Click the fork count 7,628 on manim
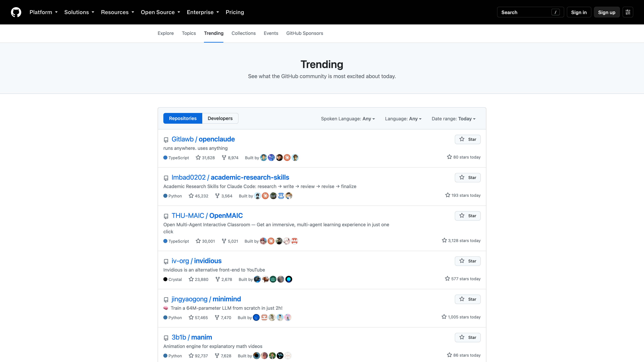Image resolution: width=644 pixels, height=362 pixels. click(x=223, y=356)
